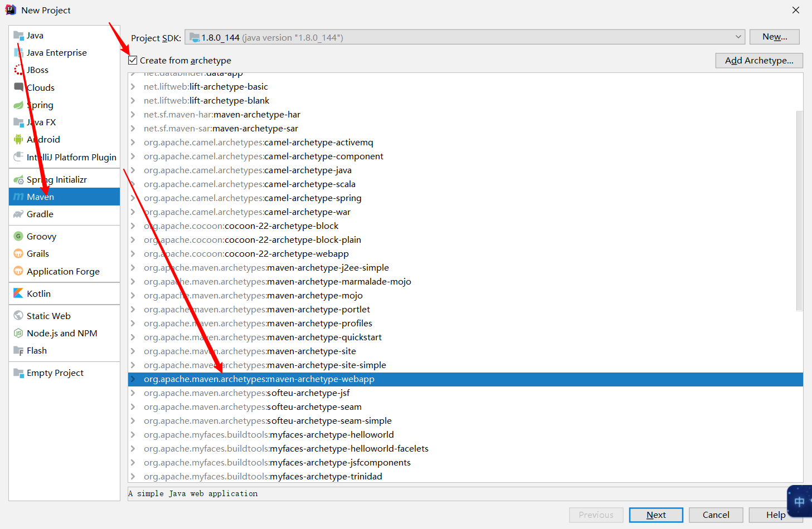The height and width of the screenshot is (529, 812).
Task: Click the Grails icon
Action: [x=18, y=253]
